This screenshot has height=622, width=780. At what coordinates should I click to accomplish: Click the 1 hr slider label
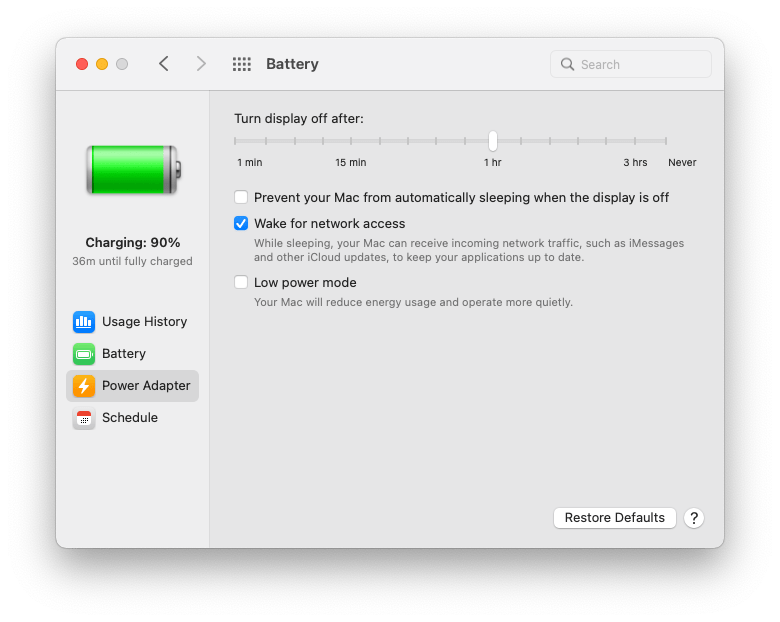(x=492, y=163)
